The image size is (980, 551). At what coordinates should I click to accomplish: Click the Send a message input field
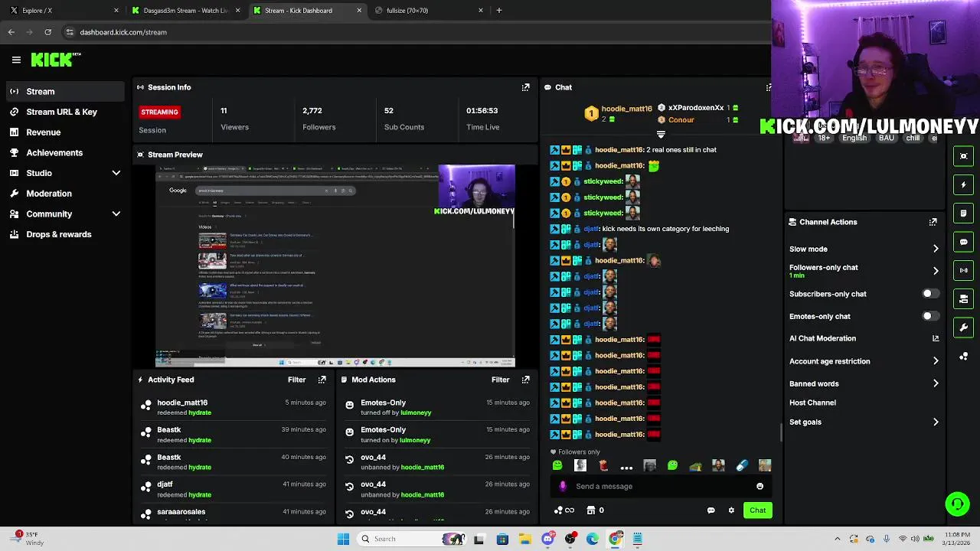[x=662, y=486]
